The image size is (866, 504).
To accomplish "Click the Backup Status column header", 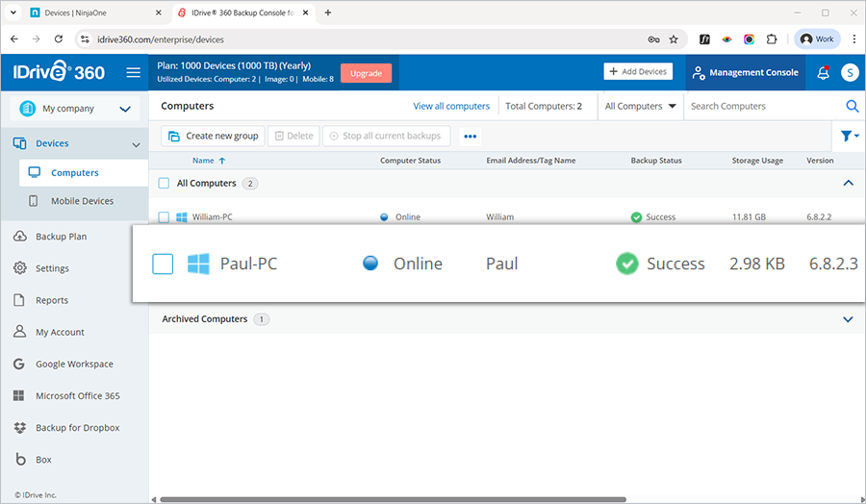I will click(x=656, y=161).
